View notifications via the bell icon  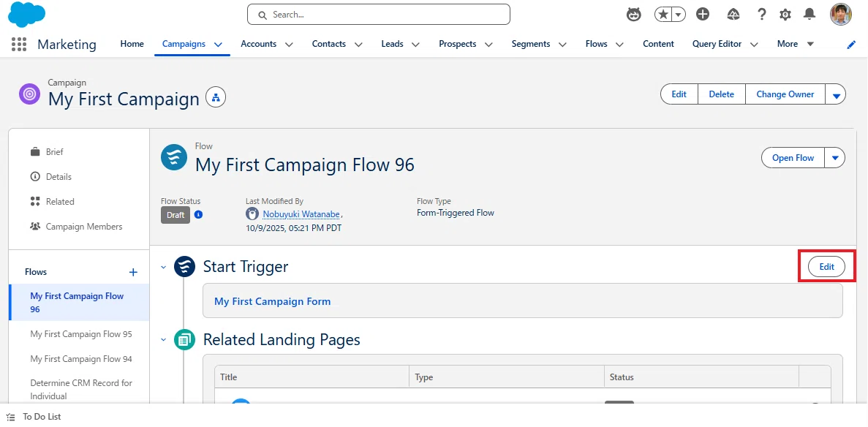click(x=809, y=15)
